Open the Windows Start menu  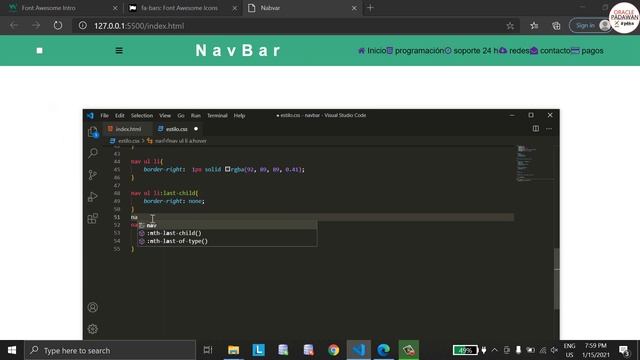(x=12, y=350)
